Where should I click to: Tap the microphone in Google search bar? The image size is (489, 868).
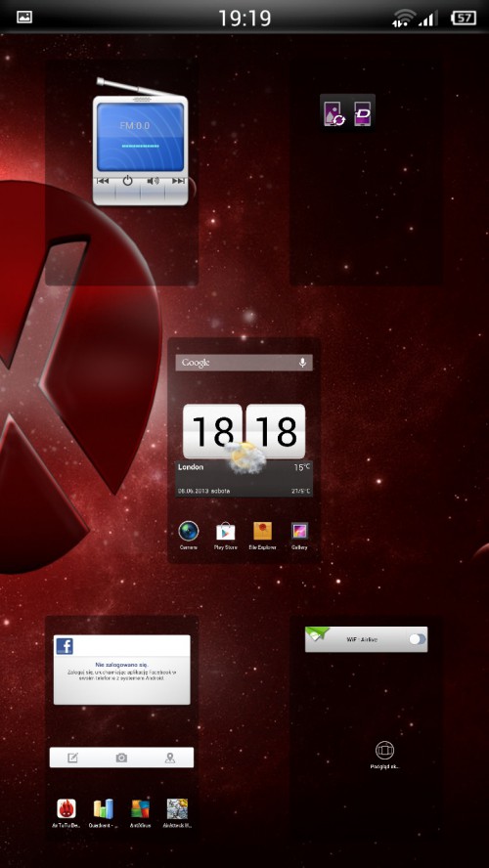click(x=302, y=363)
